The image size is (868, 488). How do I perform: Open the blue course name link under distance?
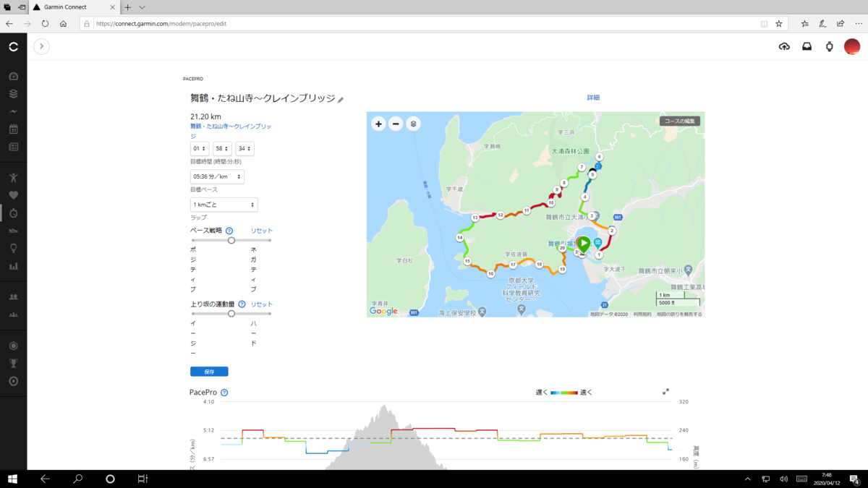231,131
